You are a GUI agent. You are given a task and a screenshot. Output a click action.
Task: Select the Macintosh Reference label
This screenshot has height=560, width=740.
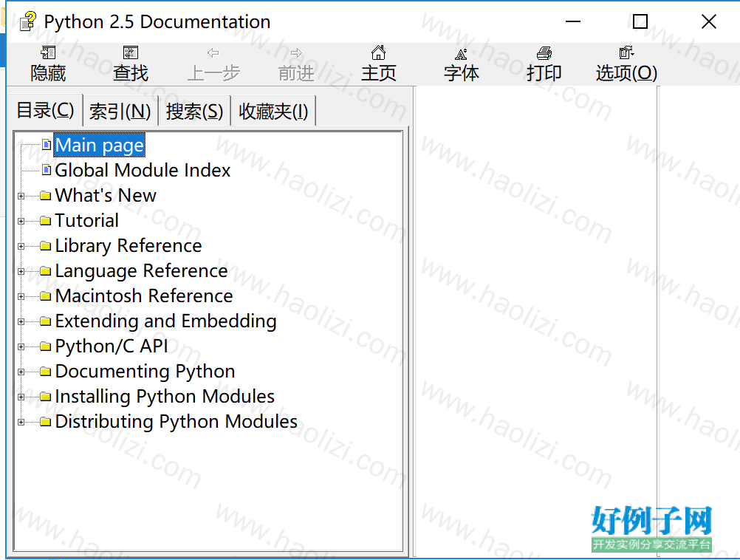pyautogui.click(x=144, y=296)
